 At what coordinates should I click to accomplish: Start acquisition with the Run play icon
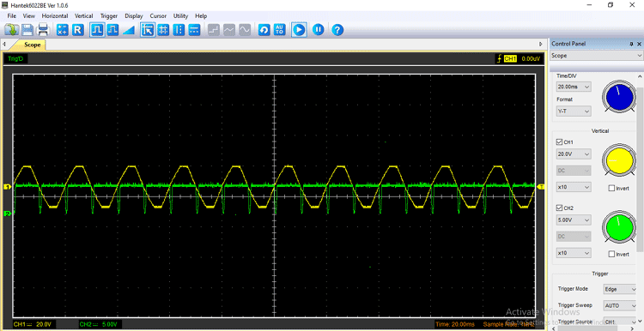point(299,30)
